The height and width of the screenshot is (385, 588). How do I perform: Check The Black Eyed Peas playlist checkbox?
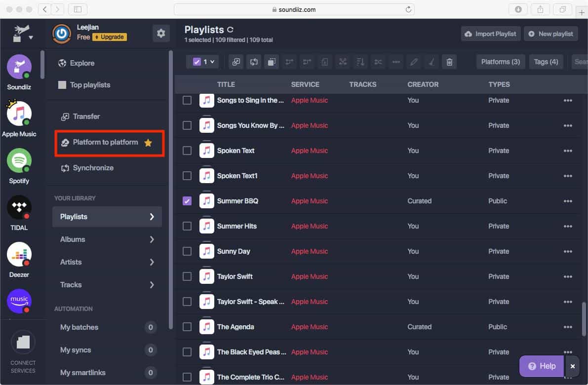pyautogui.click(x=187, y=352)
